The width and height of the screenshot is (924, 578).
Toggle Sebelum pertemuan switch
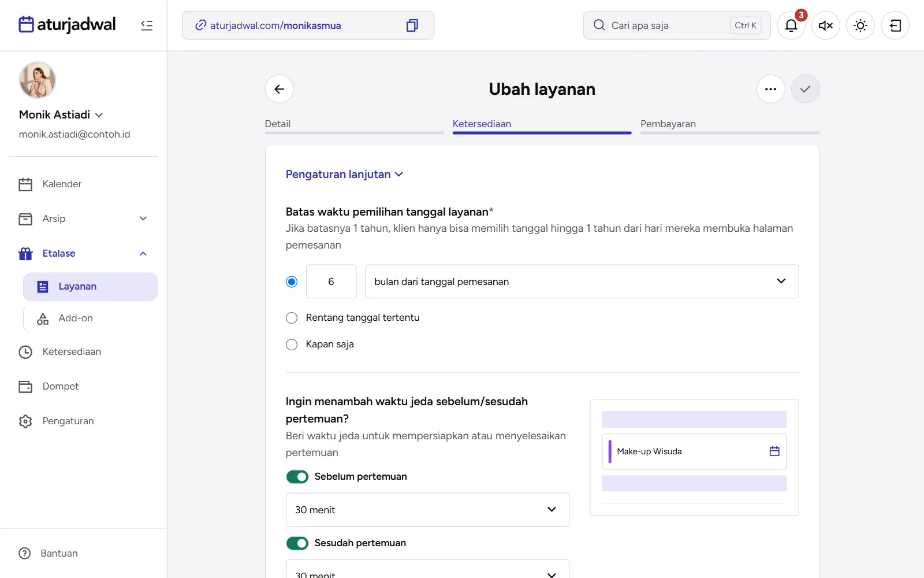click(x=297, y=477)
